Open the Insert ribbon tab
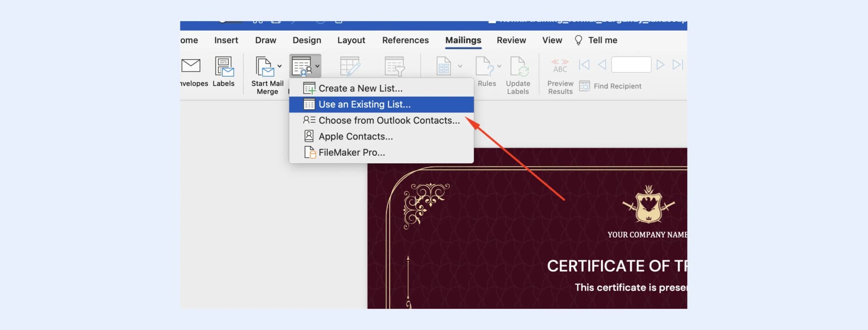Viewport: 868px width, 330px height. click(226, 40)
